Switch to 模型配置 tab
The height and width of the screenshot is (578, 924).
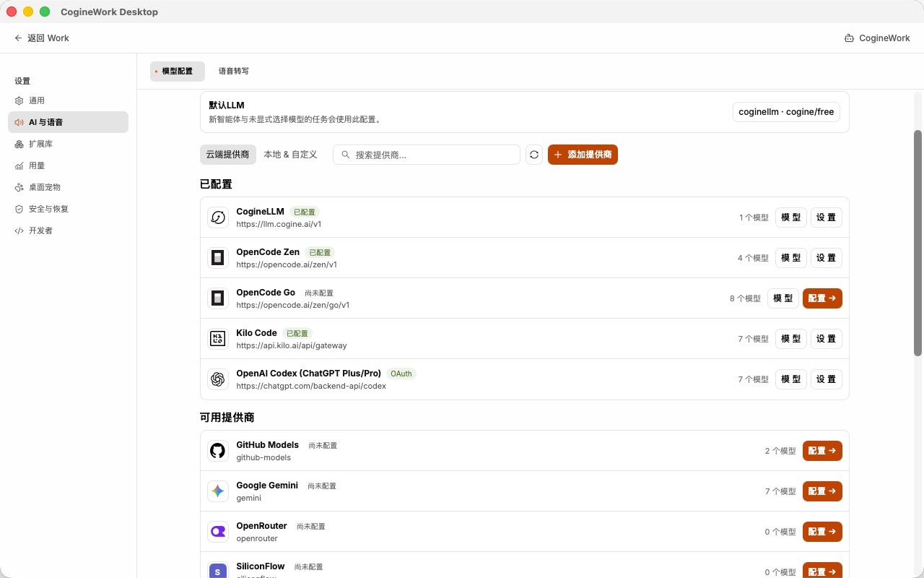click(178, 71)
